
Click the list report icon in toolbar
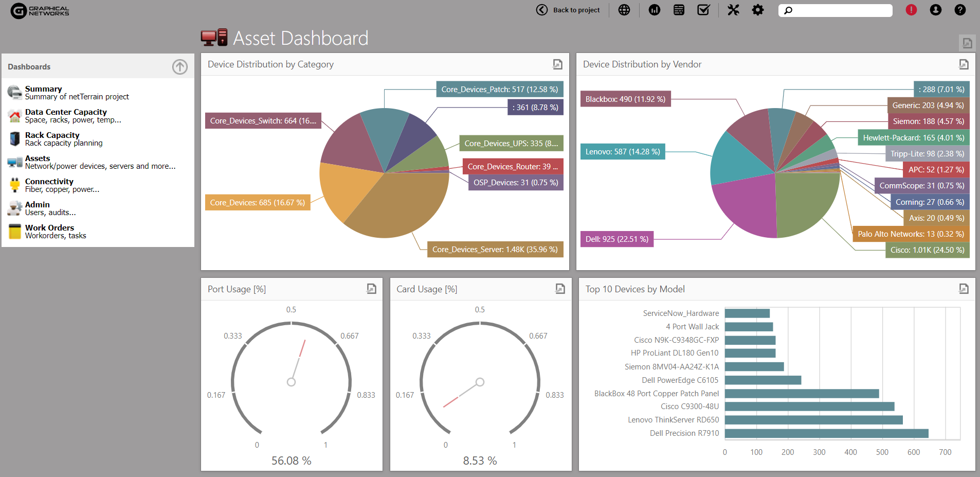pyautogui.click(x=679, y=10)
